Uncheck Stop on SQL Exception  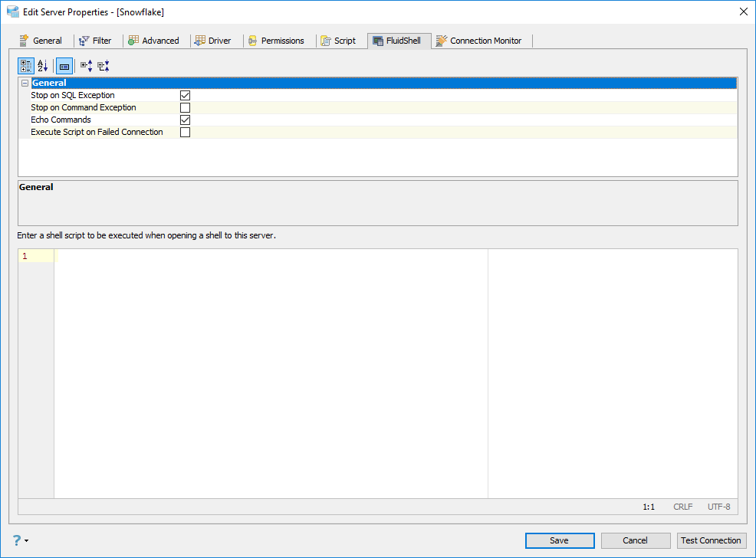pos(185,95)
